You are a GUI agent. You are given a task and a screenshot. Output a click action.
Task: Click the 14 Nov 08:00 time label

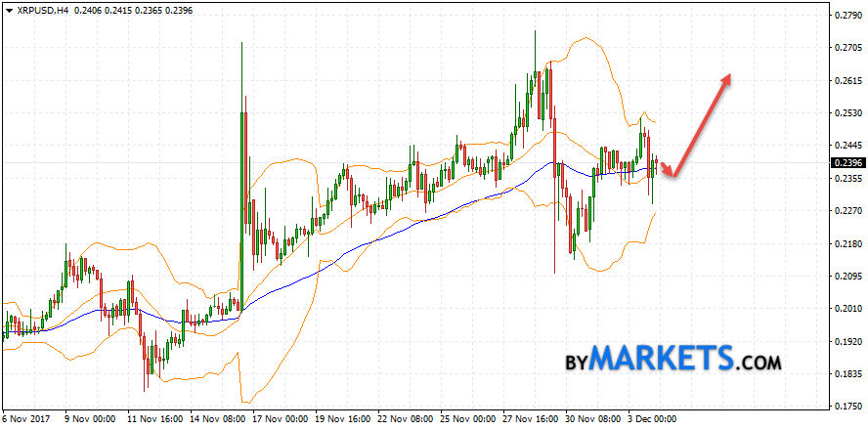(219, 420)
